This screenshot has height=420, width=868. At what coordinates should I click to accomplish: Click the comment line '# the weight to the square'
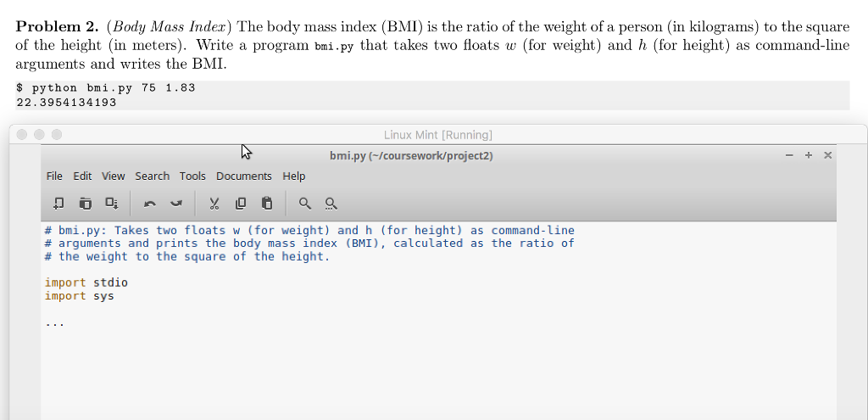click(187, 256)
